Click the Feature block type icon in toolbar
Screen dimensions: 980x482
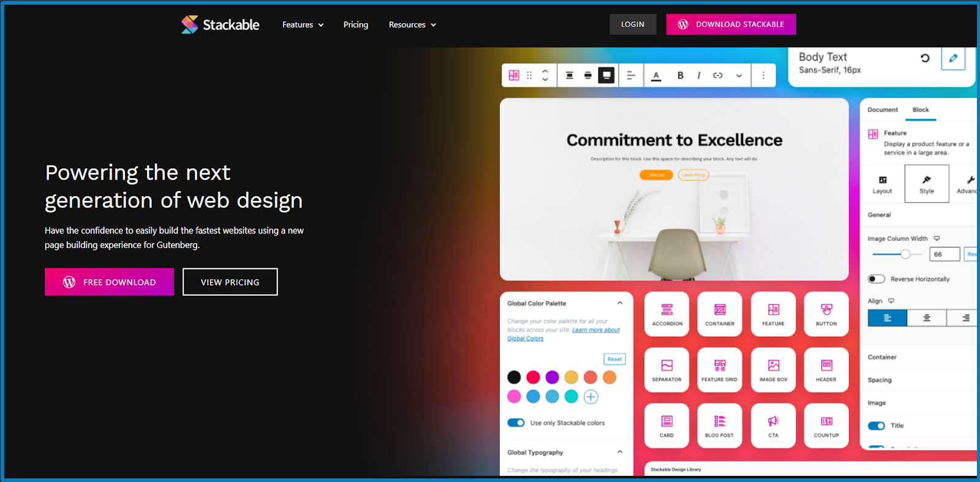coord(514,75)
